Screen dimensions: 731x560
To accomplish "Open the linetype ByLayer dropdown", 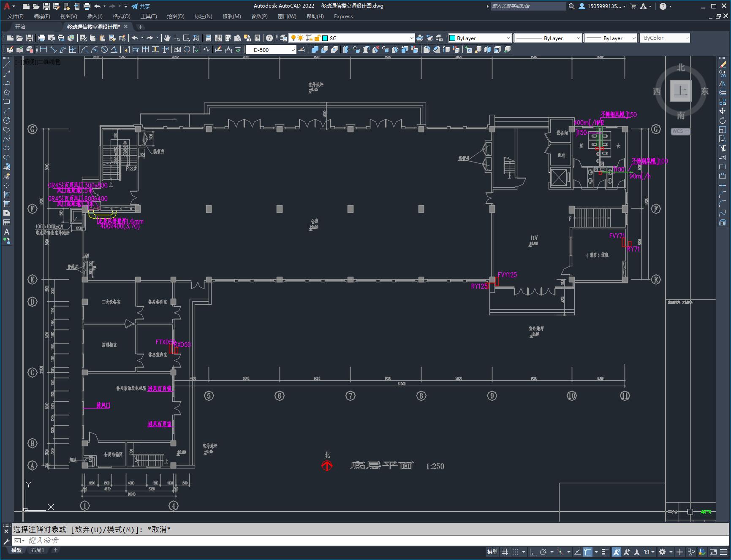I will point(578,38).
